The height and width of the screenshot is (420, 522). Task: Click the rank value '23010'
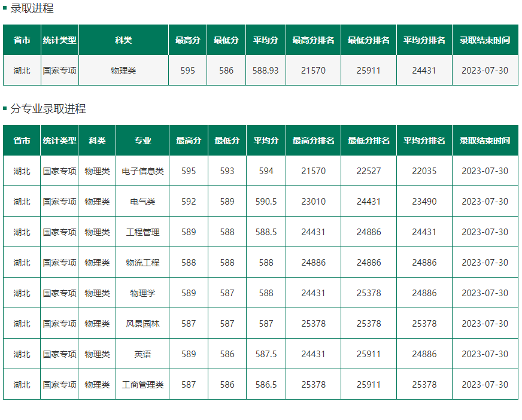pyautogui.click(x=313, y=202)
